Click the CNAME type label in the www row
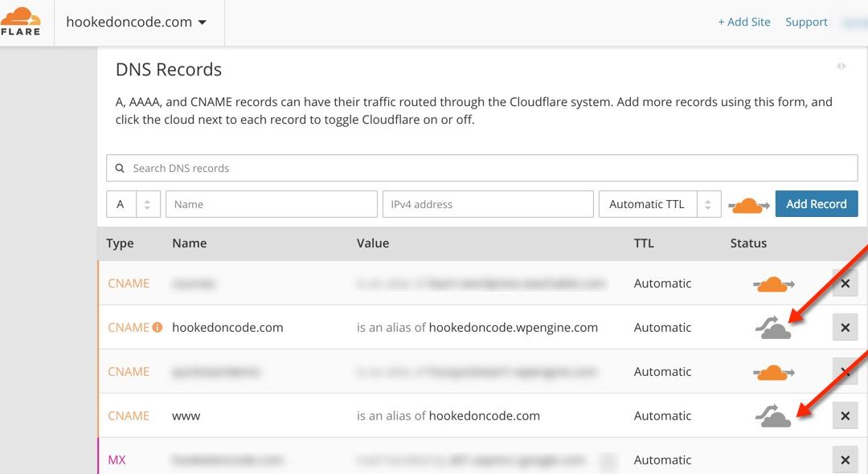 coord(129,416)
